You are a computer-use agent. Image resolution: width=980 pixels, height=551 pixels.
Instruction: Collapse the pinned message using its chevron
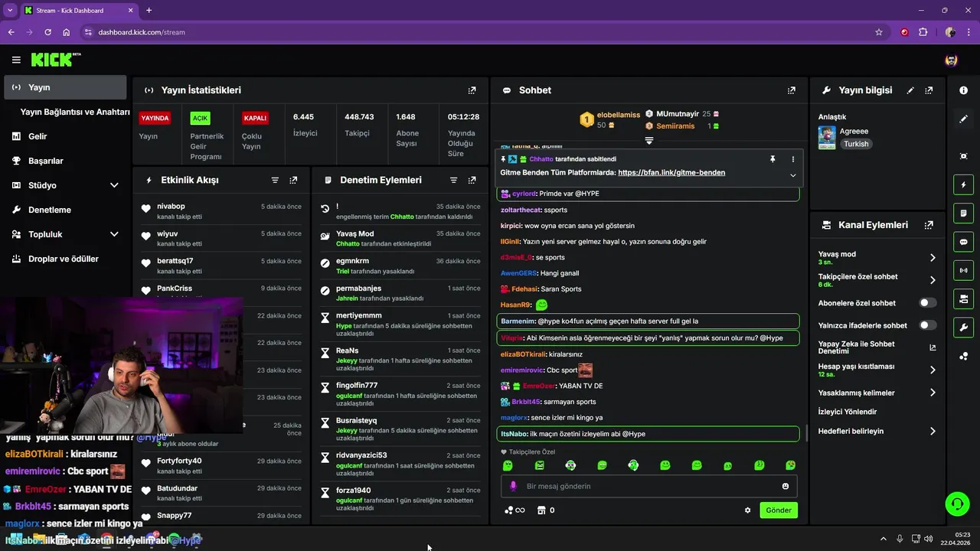tap(792, 175)
